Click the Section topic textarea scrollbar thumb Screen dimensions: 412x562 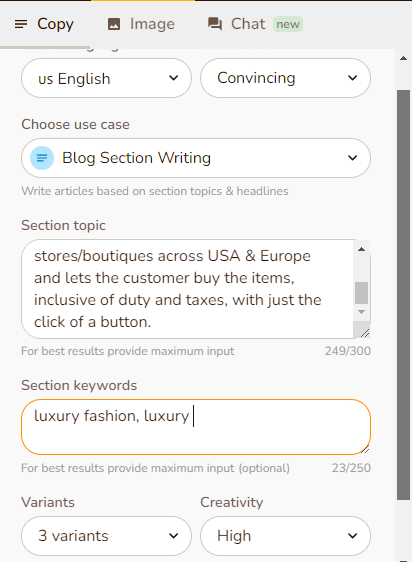point(361,293)
